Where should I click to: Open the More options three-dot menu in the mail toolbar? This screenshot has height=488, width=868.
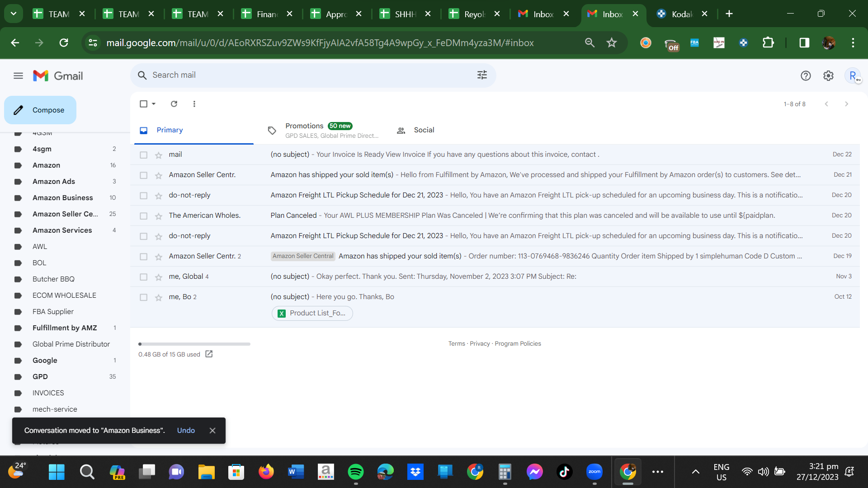tap(194, 104)
